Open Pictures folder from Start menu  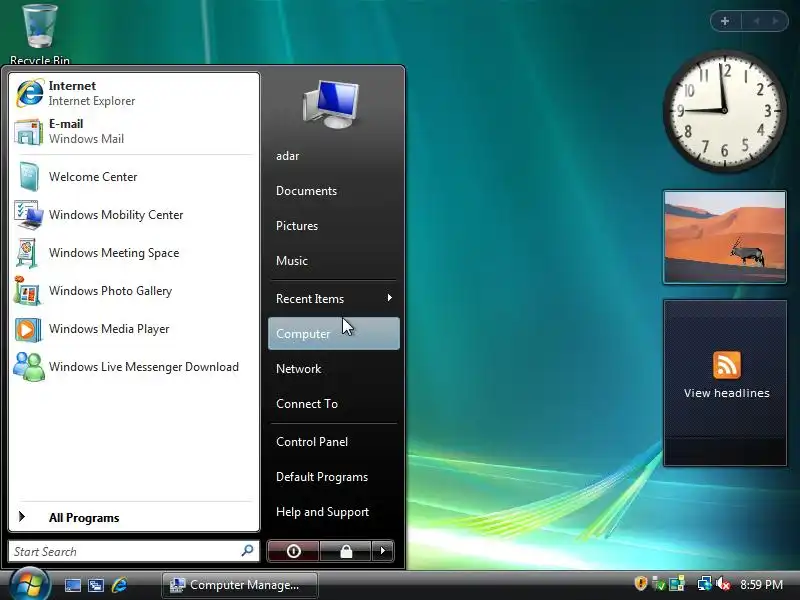296,226
